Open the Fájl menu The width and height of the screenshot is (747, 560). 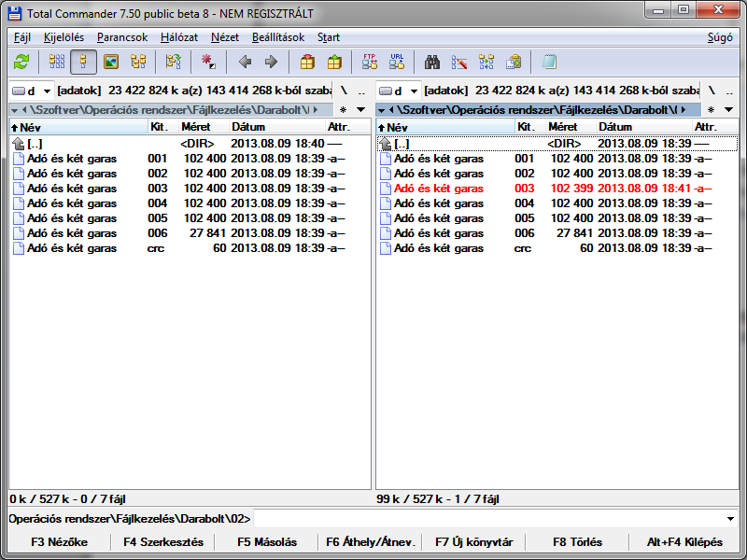[x=22, y=37]
